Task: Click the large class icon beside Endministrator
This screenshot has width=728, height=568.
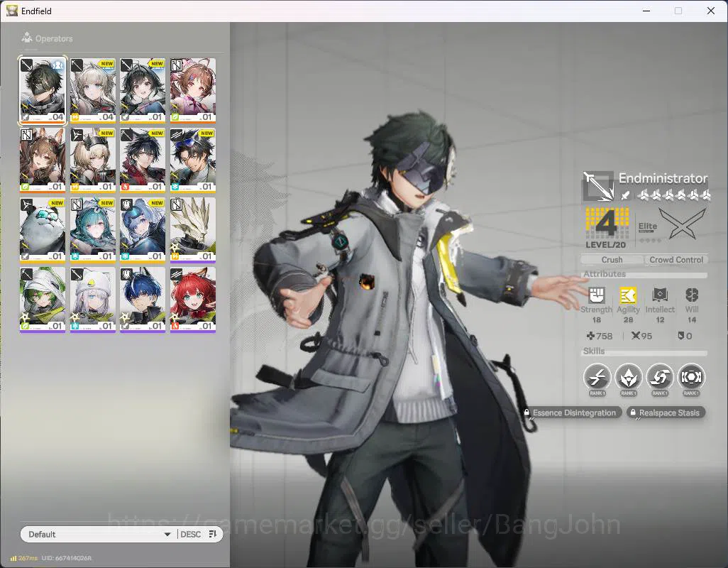Action: point(598,186)
